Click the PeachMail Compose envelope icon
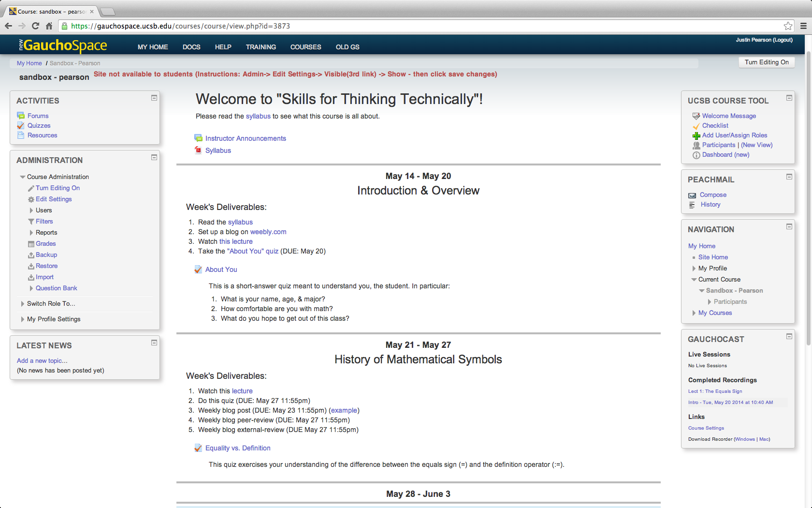812x508 pixels. (x=692, y=195)
